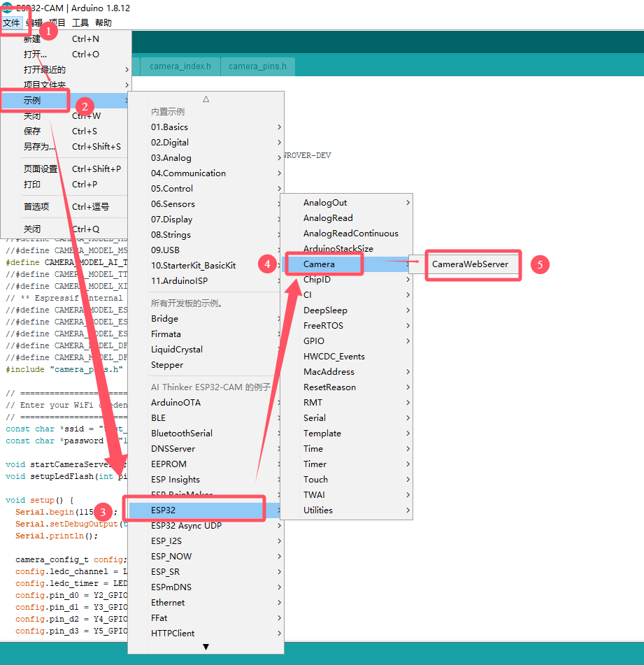Open GPIO submenu

click(x=346, y=341)
